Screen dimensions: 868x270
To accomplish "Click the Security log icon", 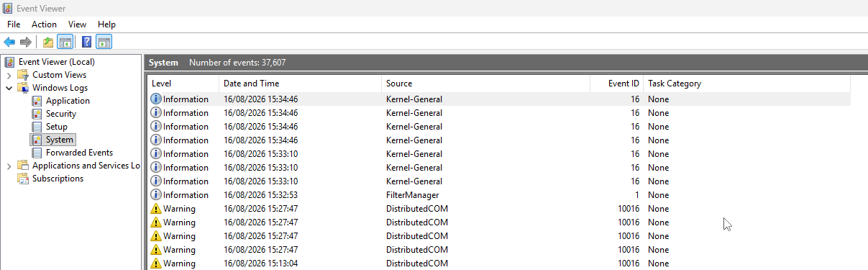I will tap(37, 114).
